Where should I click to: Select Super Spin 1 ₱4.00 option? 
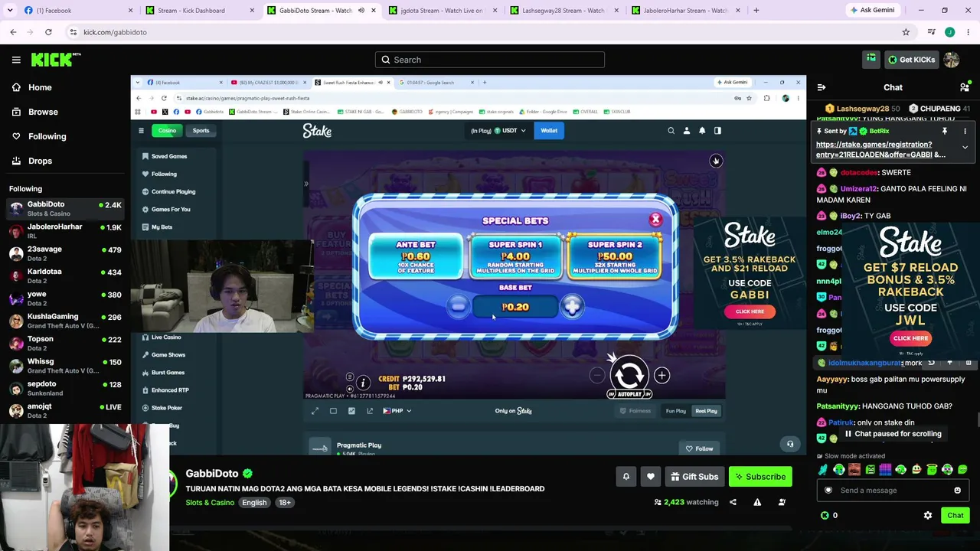[x=515, y=257]
